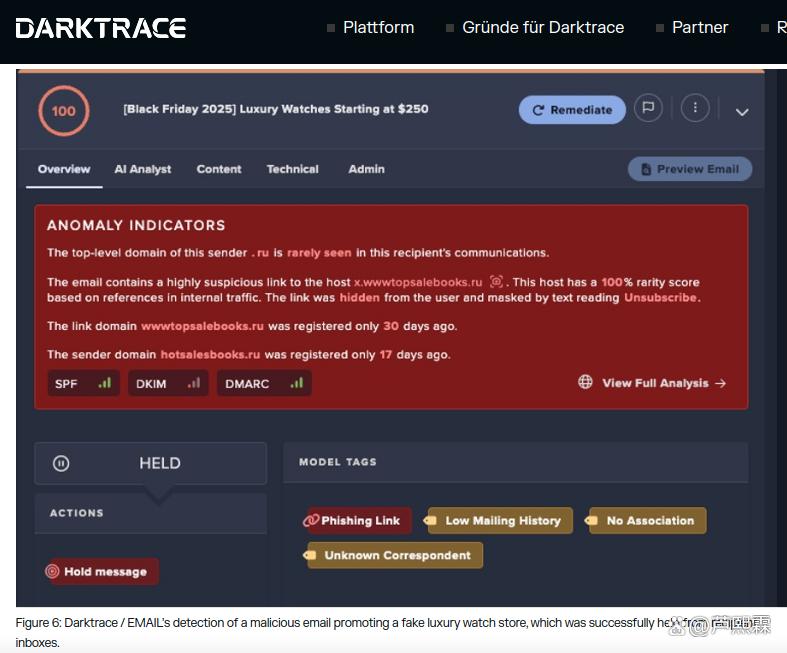Select the Low Mailing History tag
The width and height of the screenshot is (787, 653).
(x=498, y=520)
